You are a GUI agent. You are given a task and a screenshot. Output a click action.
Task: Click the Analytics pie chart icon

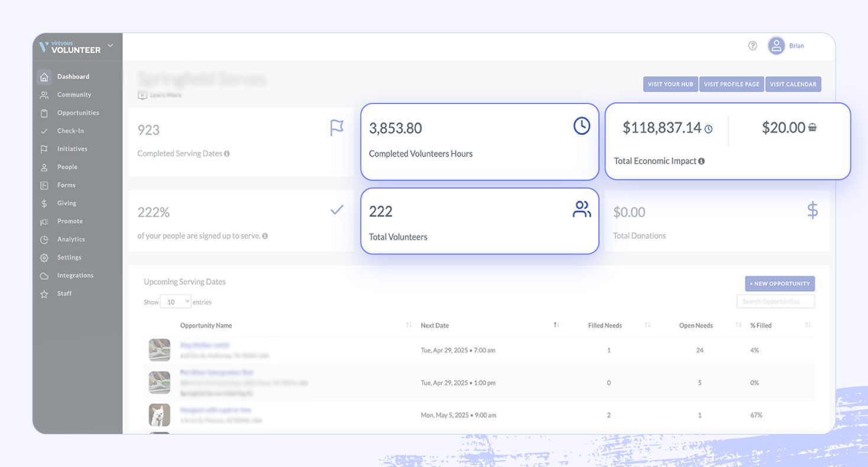44,239
